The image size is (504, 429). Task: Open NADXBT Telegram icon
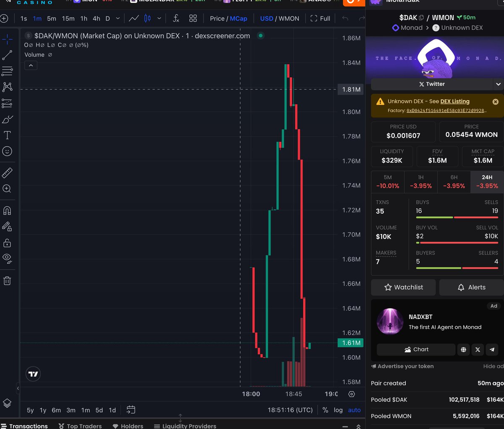pos(492,349)
